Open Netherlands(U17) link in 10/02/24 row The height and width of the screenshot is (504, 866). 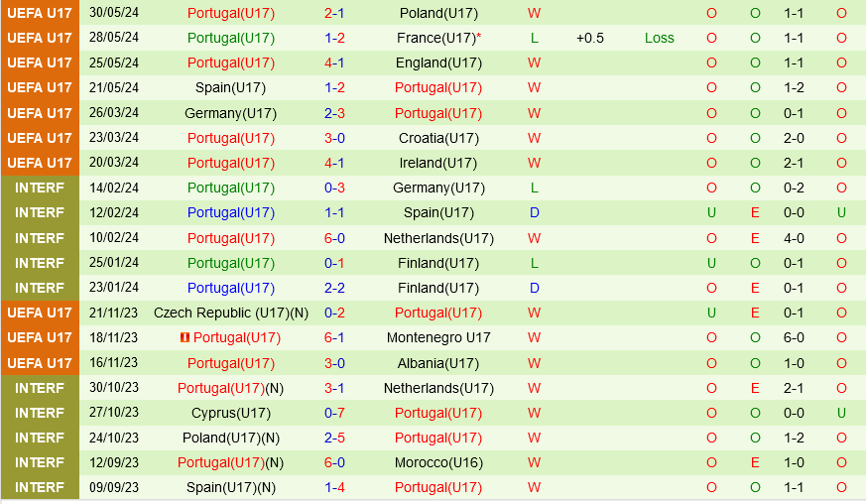point(438,238)
